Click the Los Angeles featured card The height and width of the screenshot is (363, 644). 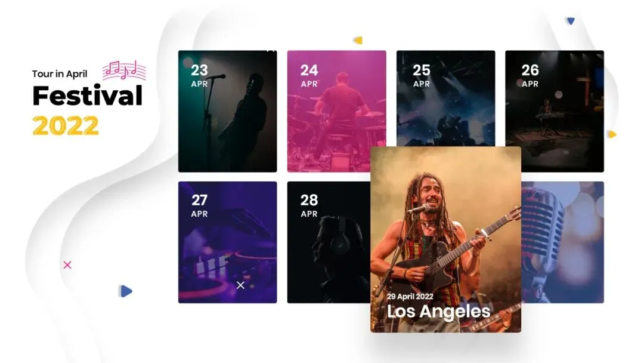[x=445, y=239]
